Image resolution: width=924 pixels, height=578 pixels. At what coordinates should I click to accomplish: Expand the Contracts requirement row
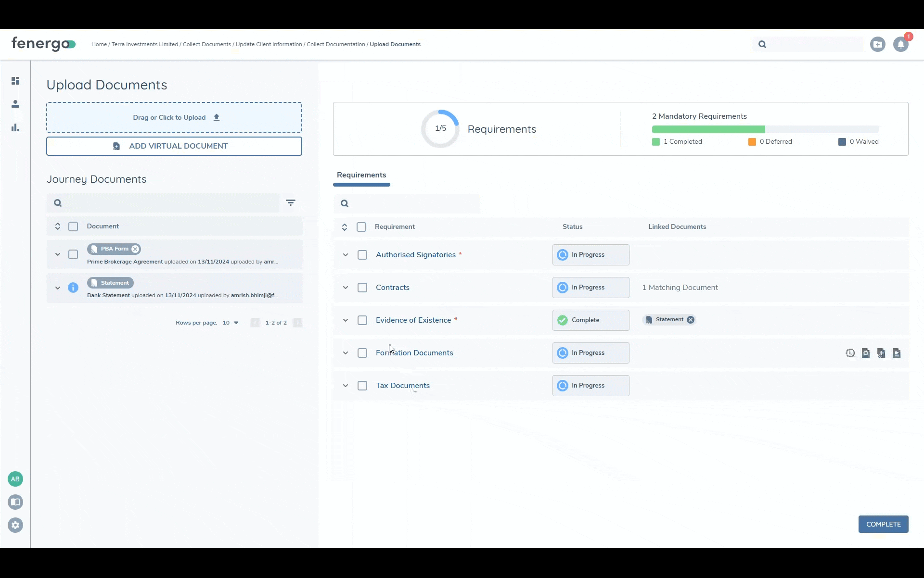[x=346, y=288]
